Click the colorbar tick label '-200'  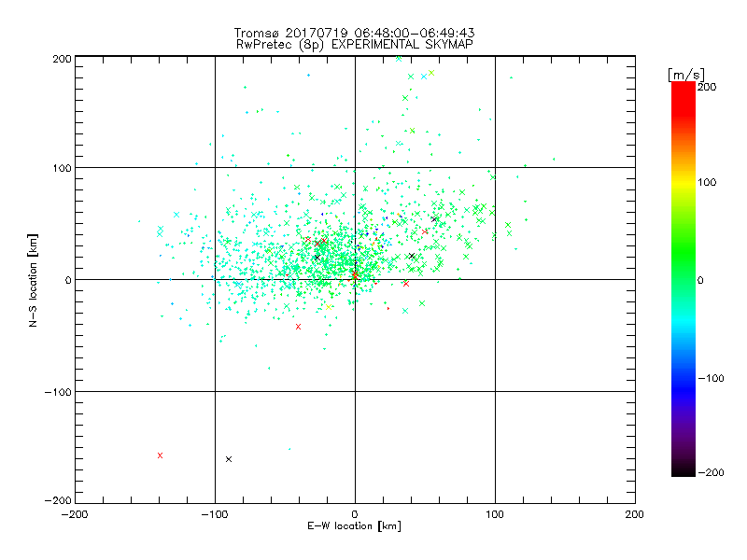pyautogui.click(x=711, y=472)
